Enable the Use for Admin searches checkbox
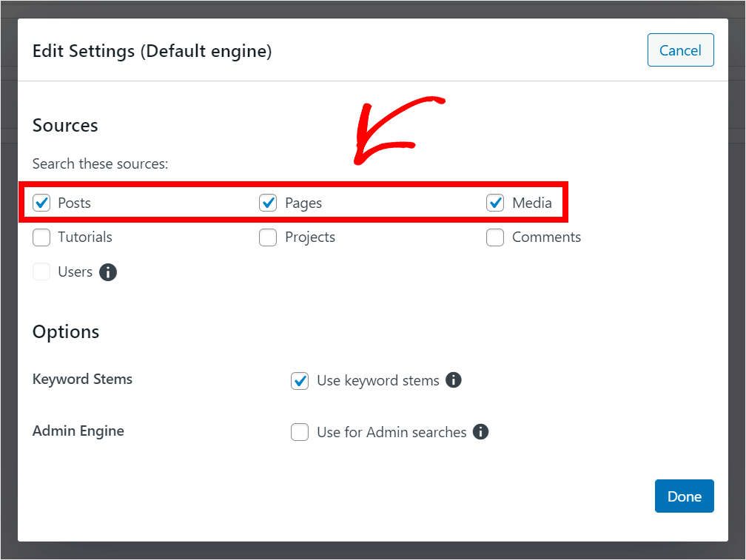The image size is (746, 560). click(x=300, y=432)
